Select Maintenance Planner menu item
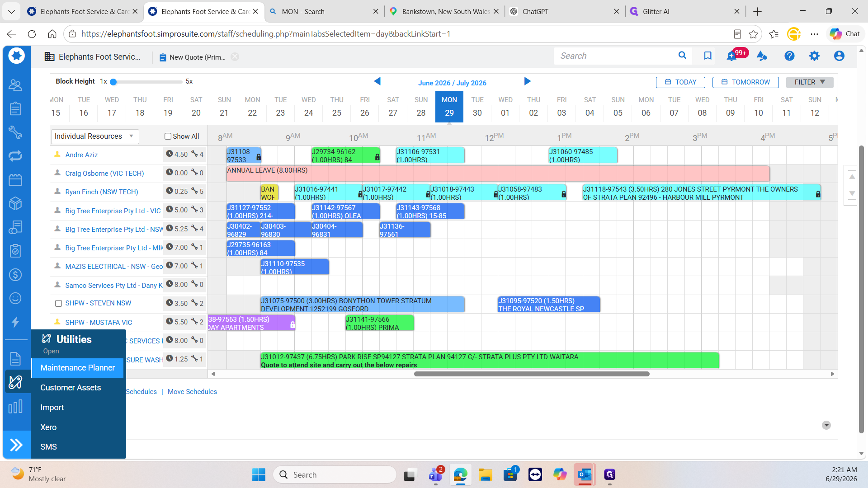The width and height of the screenshot is (868, 488). (77, 368)
